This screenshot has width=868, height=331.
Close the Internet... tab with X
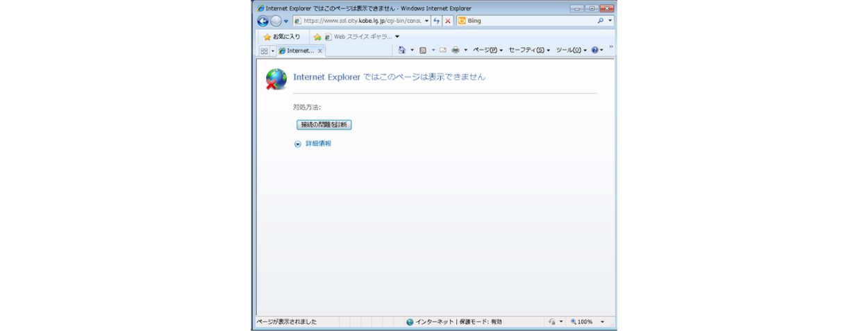320,51
